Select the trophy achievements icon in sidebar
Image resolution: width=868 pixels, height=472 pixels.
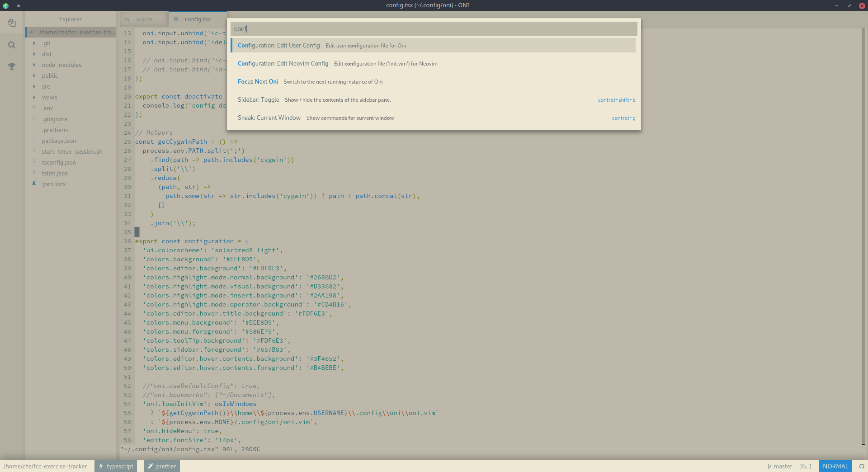[11, 66]
